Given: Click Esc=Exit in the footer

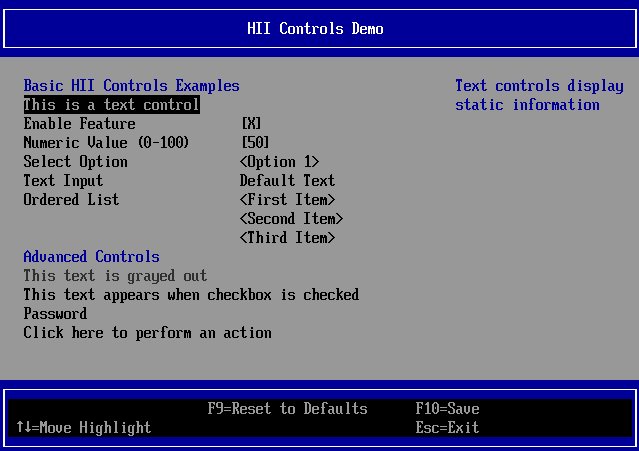Looking at the screenshot, I should click(447, 428).
